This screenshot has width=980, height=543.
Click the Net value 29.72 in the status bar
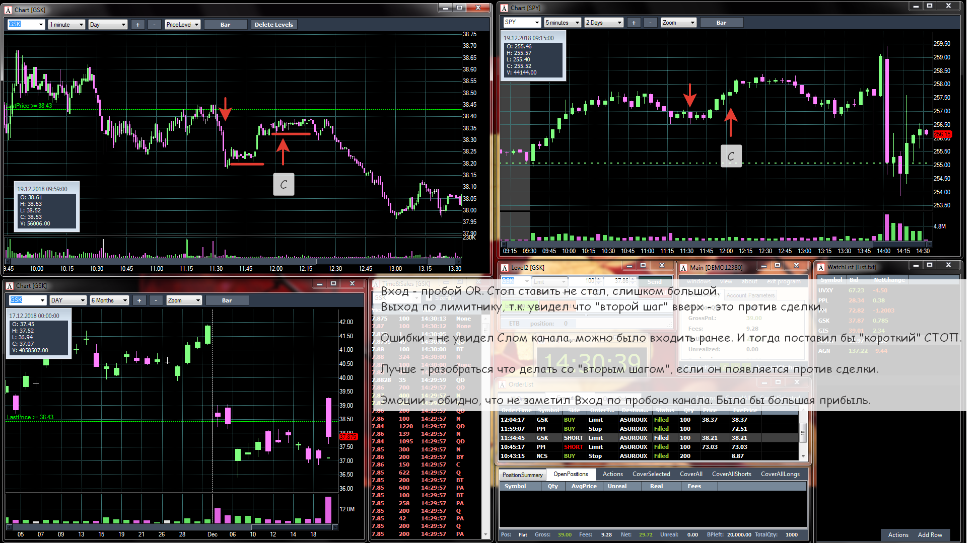coord(646,535)
